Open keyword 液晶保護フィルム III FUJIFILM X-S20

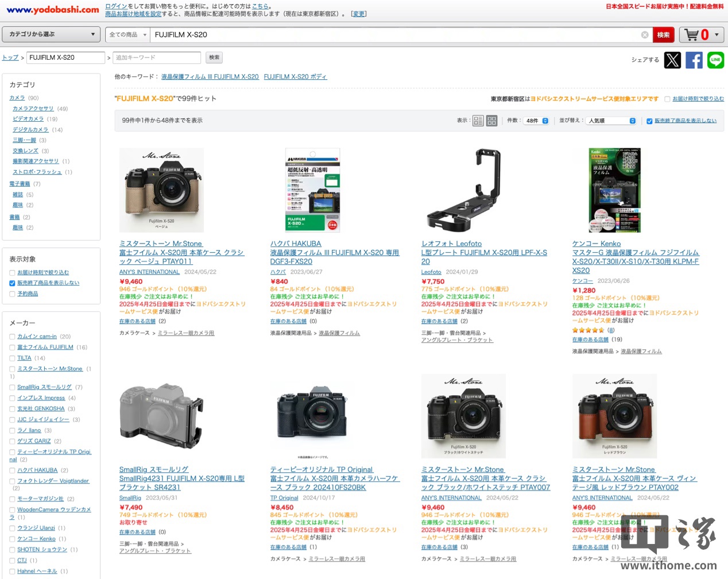210,76
